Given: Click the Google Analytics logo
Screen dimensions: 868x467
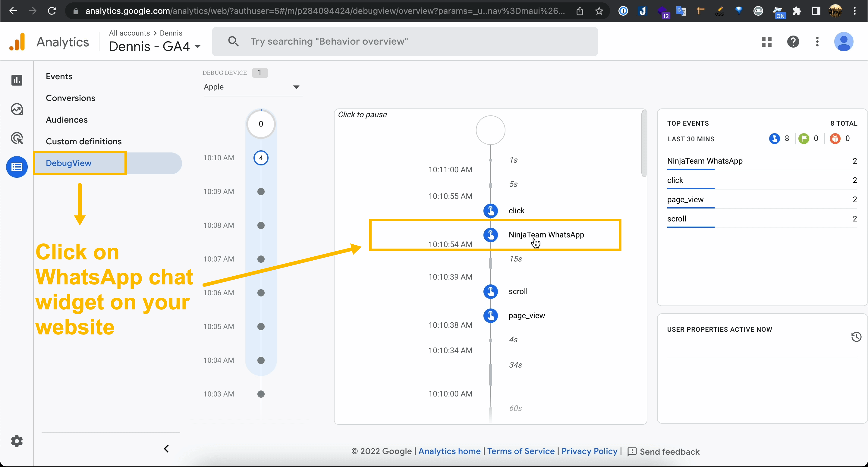Looking at the screenshot, I should click(17, 42).
